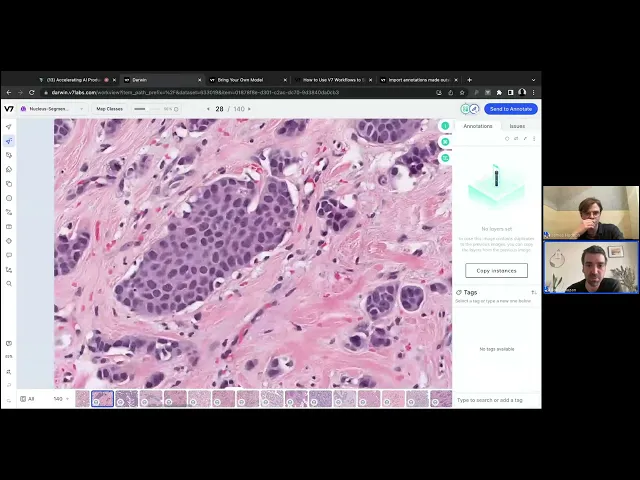640x480 pixels.
Task: Open the comment bubble tool
Action: tap(9, 255)
